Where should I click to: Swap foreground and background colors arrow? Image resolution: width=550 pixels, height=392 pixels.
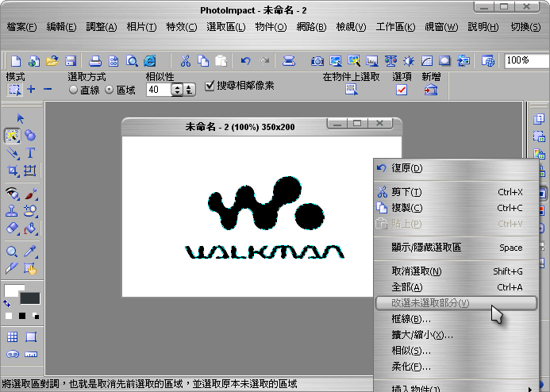(x=6, y=303)
